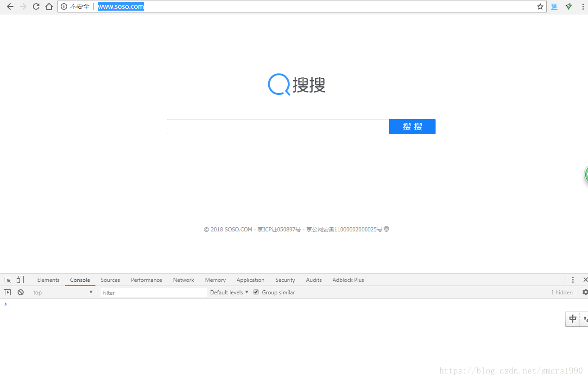The height and width of the screenshot is (380, 588).
Task: Click the IME punctuation toggle
Action: [584, 319]
